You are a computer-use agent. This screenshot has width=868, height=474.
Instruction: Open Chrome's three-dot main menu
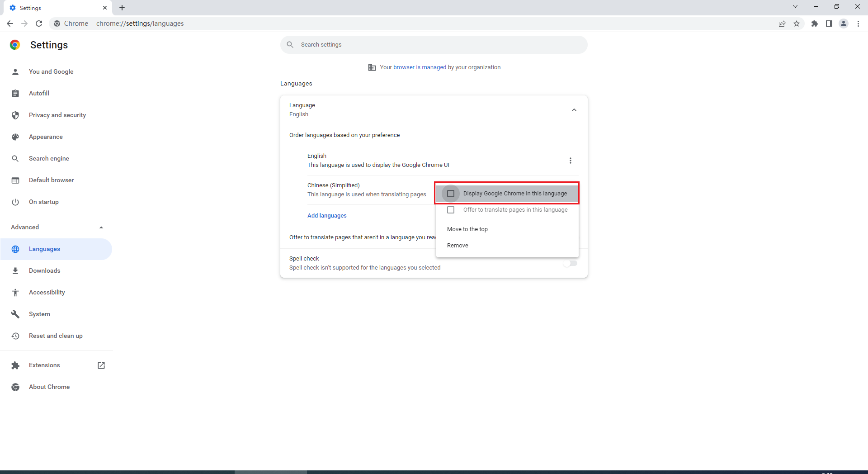pyautogui.click(x=858, y=24)
